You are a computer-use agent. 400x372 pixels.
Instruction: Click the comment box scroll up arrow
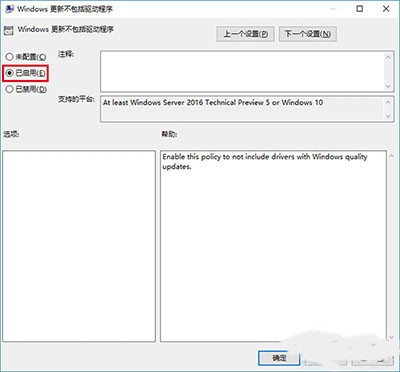tap(388, 57)
